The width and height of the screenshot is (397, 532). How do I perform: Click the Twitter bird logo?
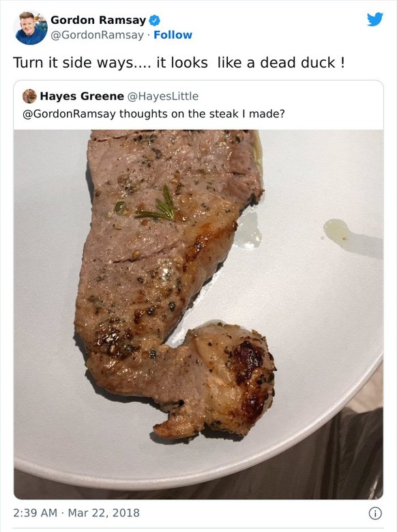point(375,19)
